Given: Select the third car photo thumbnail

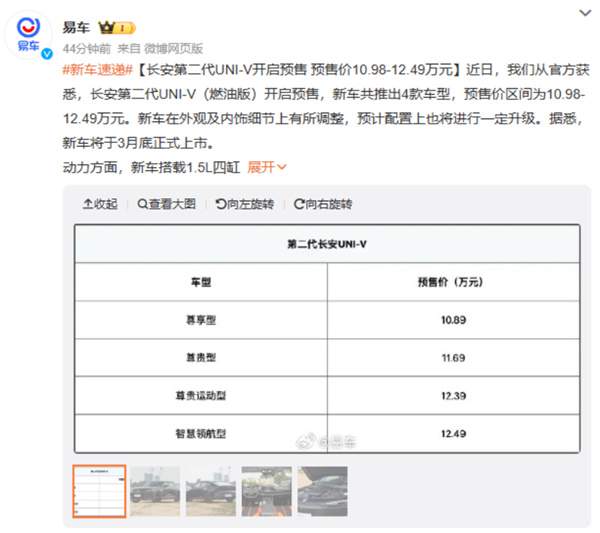Looking at the screenshot, I should (211, 491).
